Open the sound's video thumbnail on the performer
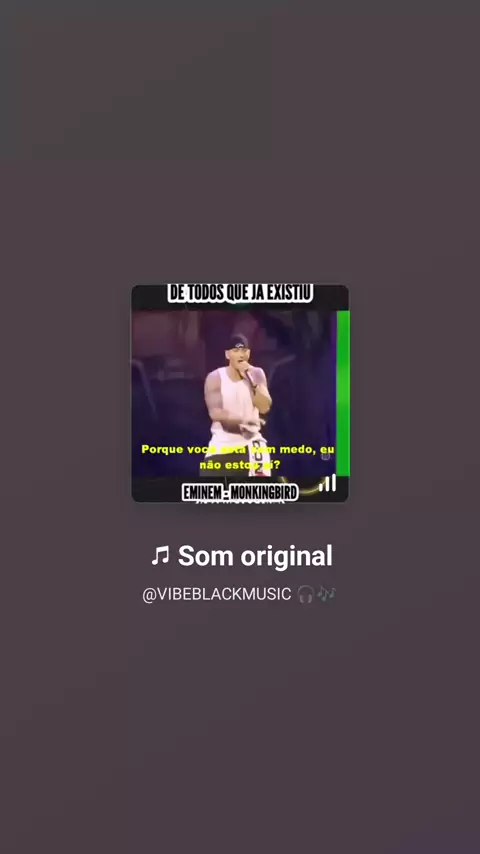Screen dimensions: 480x854 (x=240, y=393)
